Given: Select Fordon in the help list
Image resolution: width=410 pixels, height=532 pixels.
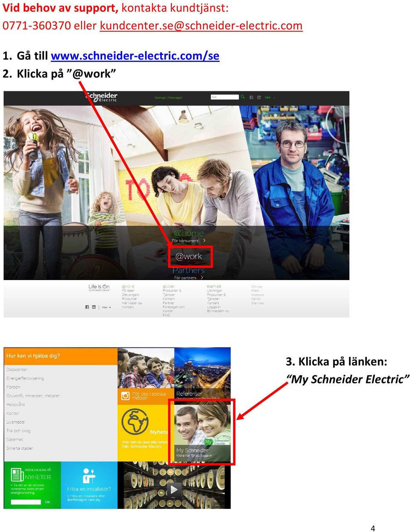Looking at the screenshot, I should 13,387.
